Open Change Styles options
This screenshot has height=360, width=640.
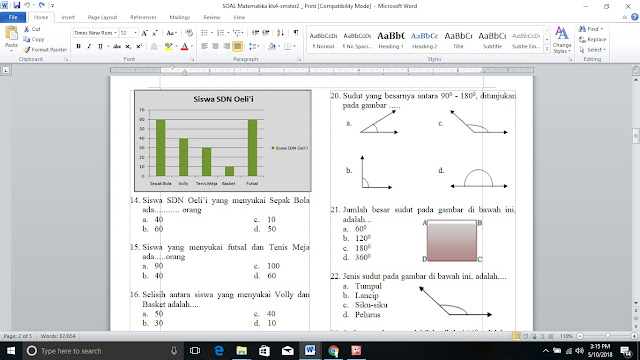[x=562, y=40]
